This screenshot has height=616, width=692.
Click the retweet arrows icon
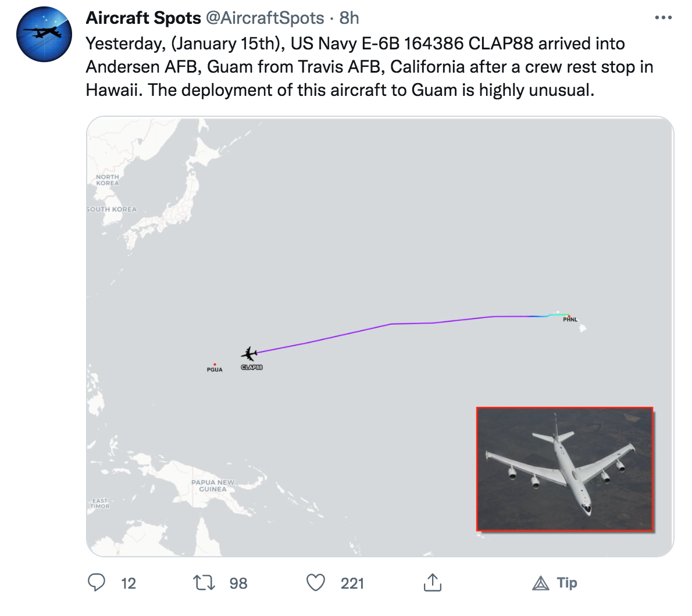204,582
